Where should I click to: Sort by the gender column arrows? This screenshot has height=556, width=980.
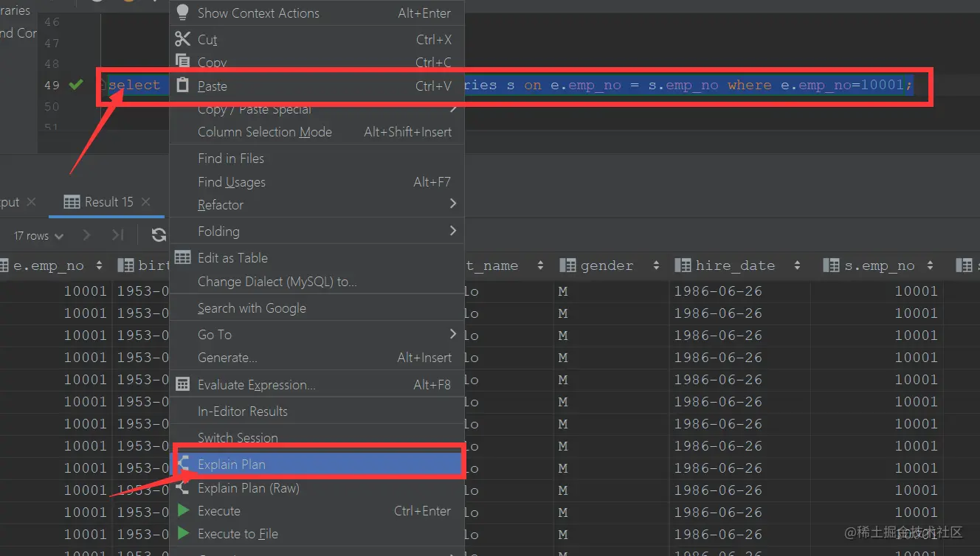[658, 265]
